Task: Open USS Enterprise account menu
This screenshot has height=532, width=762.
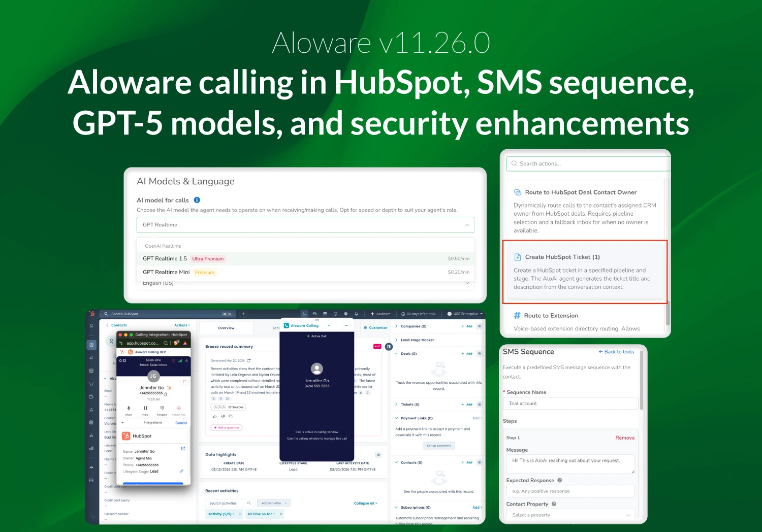Action: click(465, 314)
